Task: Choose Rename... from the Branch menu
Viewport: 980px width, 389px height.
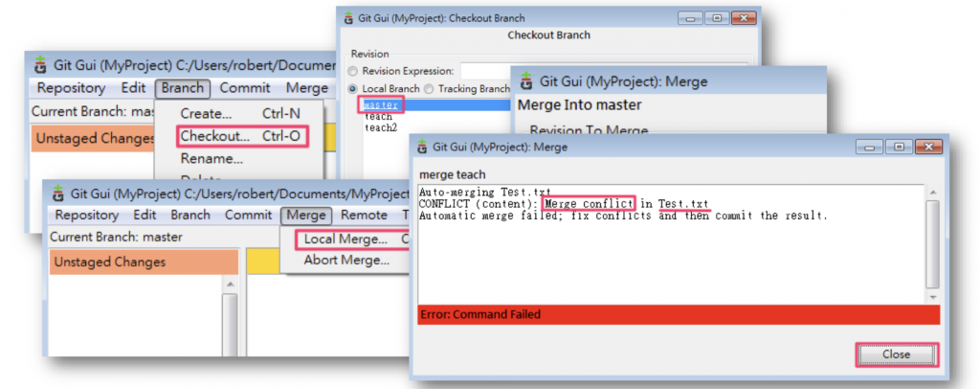Action: click(x=212, y=158)
